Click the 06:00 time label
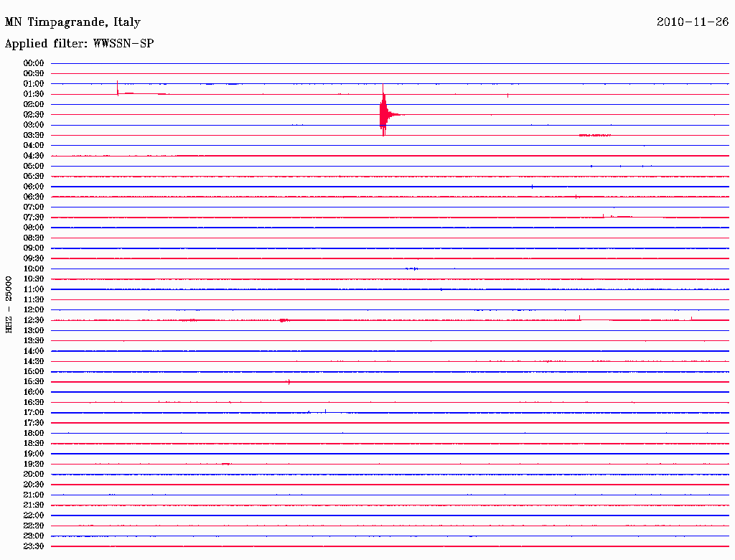The width and height of the screenshot is (735, 560). pyautogui.click(x=33, y=187)
